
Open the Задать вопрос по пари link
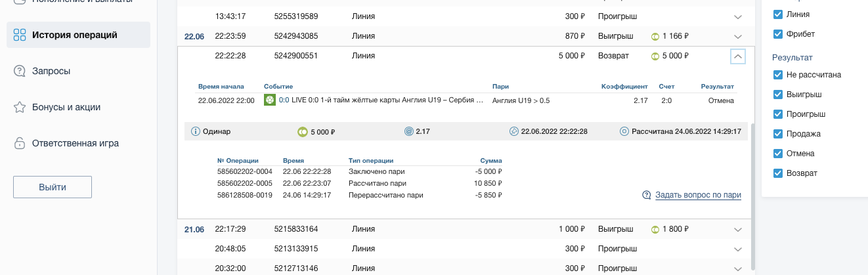pos(698,195)
